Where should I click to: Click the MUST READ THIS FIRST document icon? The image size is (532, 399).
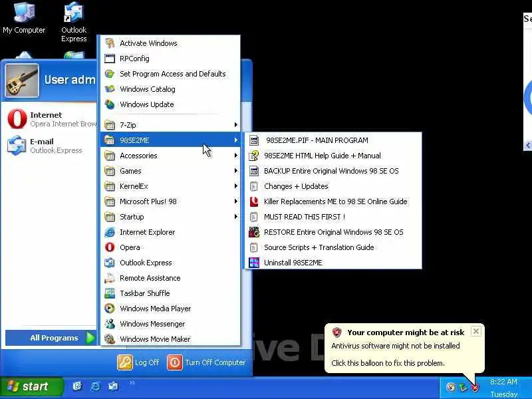254,217
